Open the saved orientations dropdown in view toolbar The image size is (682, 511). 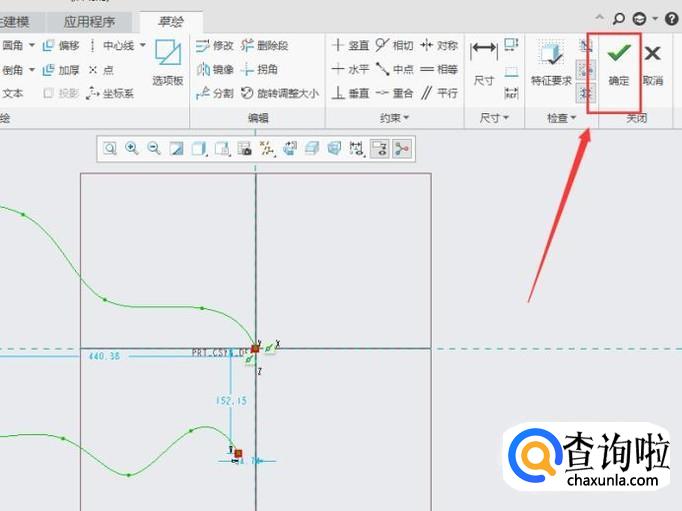[x=222, y=149]
